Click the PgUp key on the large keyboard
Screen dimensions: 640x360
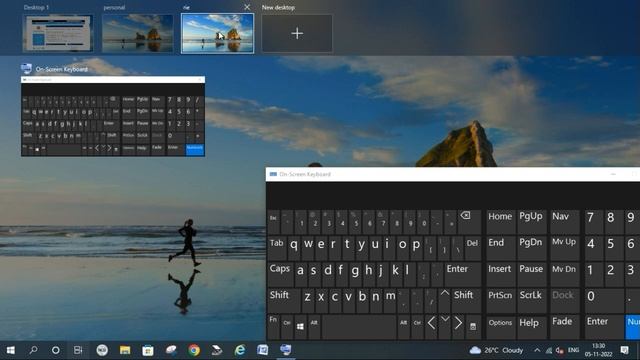(531, 222)
